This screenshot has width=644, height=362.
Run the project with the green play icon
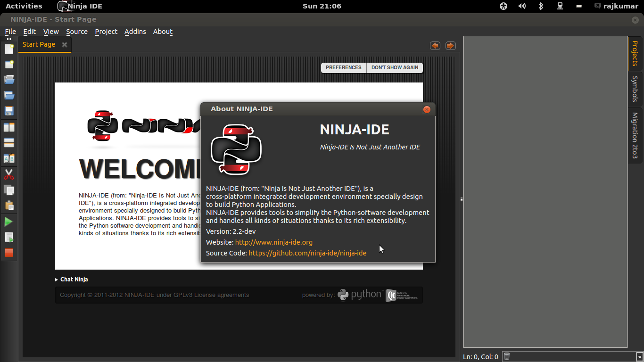9,222
